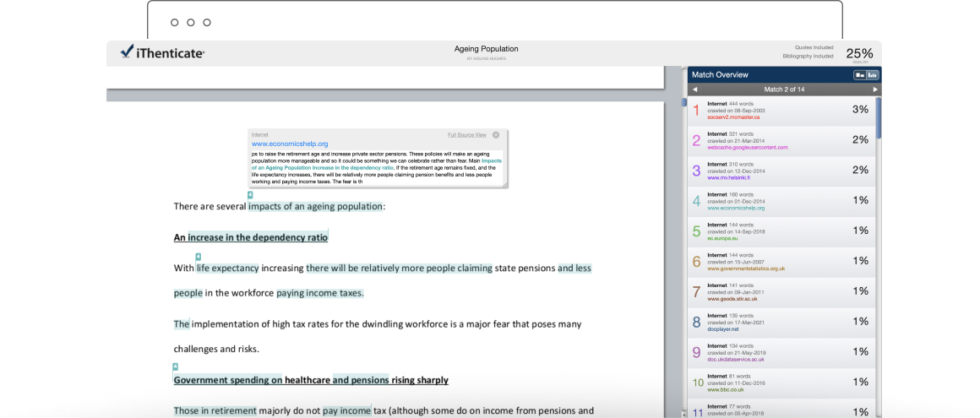This screenshot has height=418, width=980.
Task: Click 'Bibliography Included' label
Action: click(808, 57)
